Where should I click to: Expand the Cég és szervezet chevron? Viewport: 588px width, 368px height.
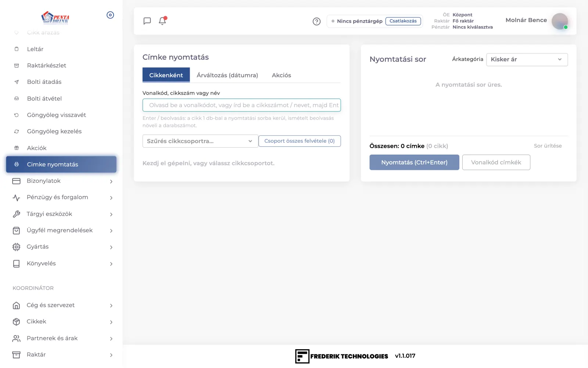click(111, 305)
